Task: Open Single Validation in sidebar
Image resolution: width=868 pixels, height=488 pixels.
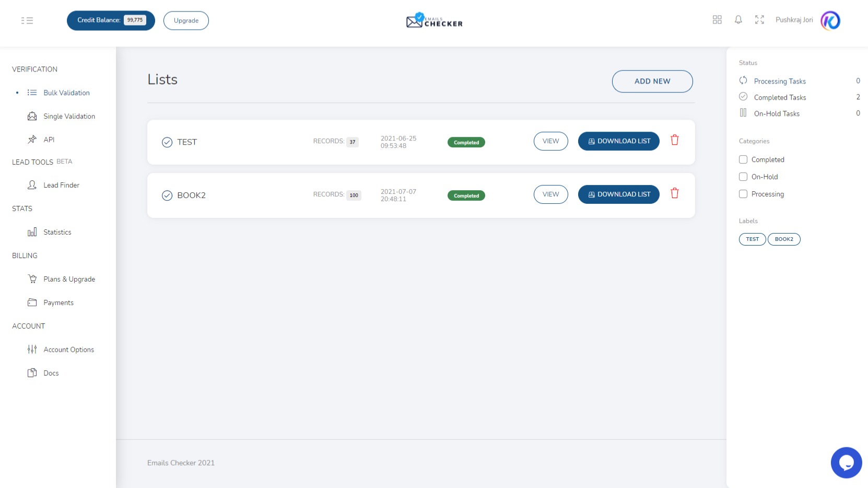Action: 69,117
